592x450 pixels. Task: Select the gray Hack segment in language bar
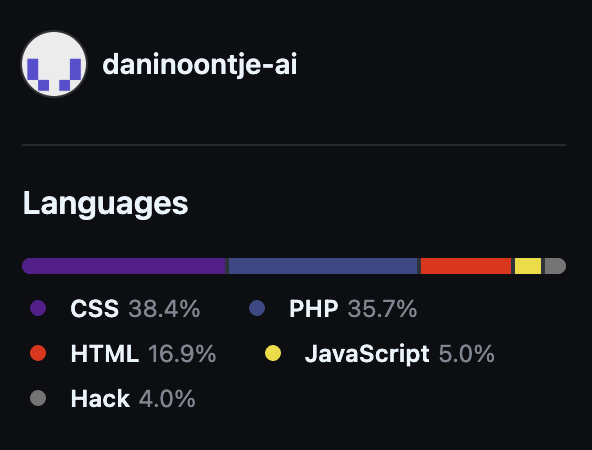555,266
